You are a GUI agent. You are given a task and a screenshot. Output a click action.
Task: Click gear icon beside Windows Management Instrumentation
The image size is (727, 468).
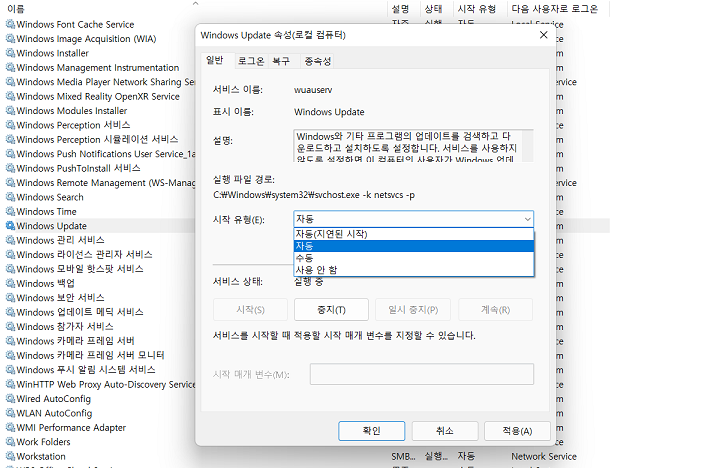pos(10,67)
